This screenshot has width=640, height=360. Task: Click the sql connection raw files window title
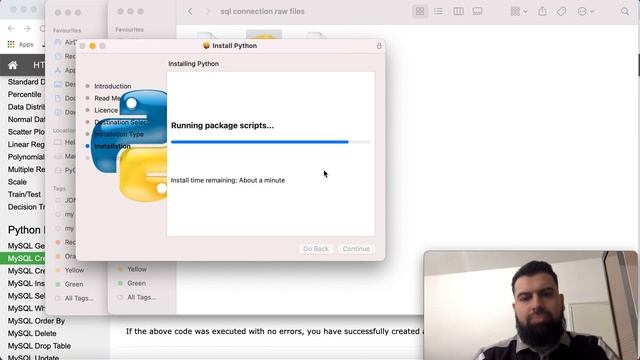pyautogui.click(x=262, y=11)
